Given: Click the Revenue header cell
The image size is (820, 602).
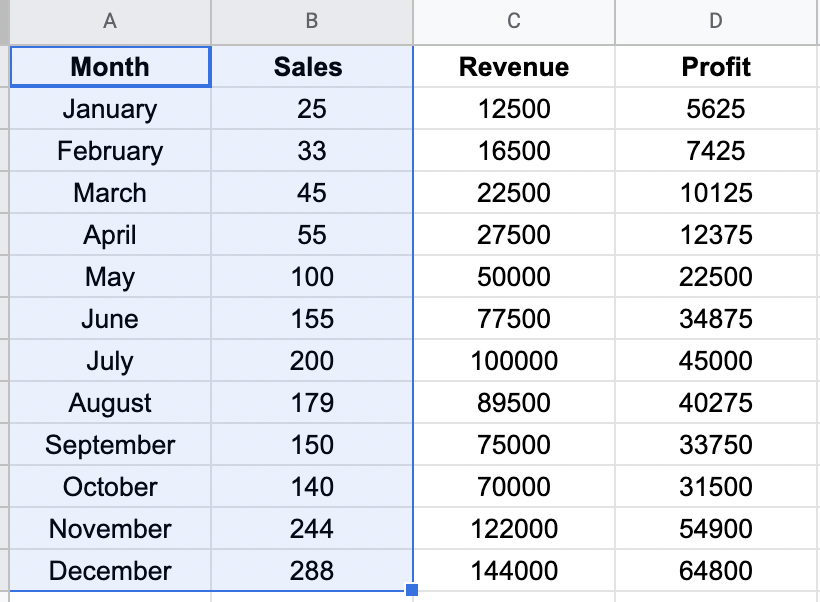Looking at the screenshot, I should click(x=513, y=67).
